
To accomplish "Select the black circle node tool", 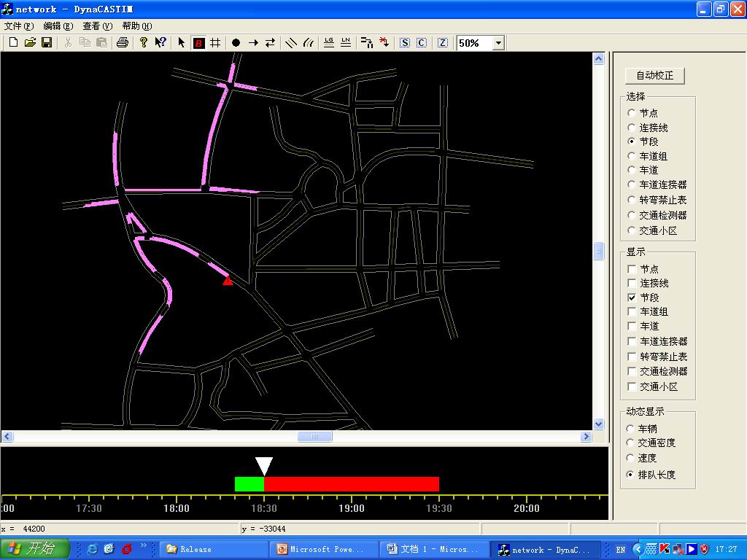I will (x=236, y=43).
